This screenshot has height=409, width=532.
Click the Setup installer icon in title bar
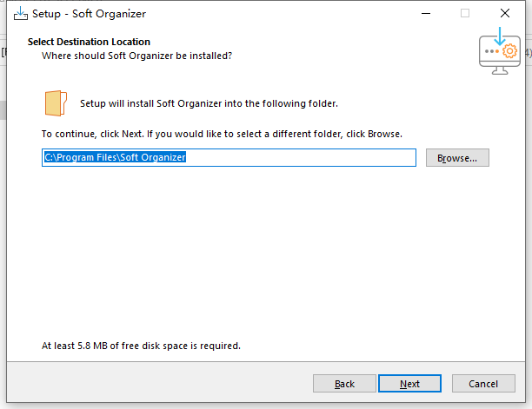[21, 14]
